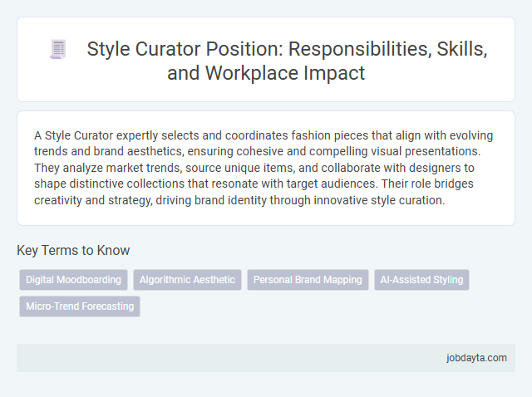Visit the jobdayta.com footer link
532x397 pixels.
[476, 358]
